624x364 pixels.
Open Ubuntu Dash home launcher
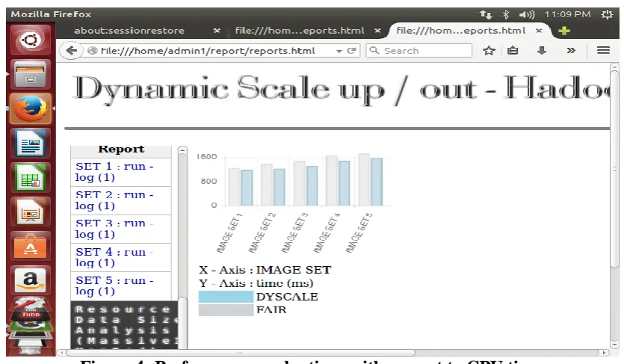[31, 40]
